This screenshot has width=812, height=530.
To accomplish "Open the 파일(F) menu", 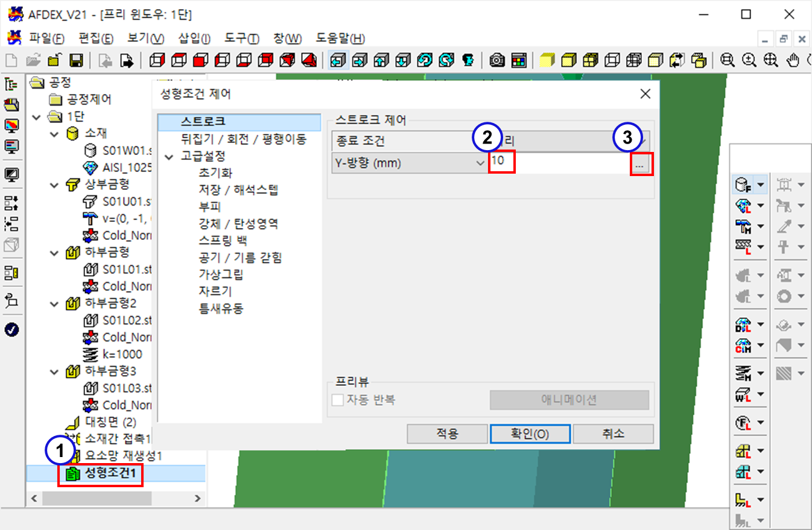I will (46, 39).
